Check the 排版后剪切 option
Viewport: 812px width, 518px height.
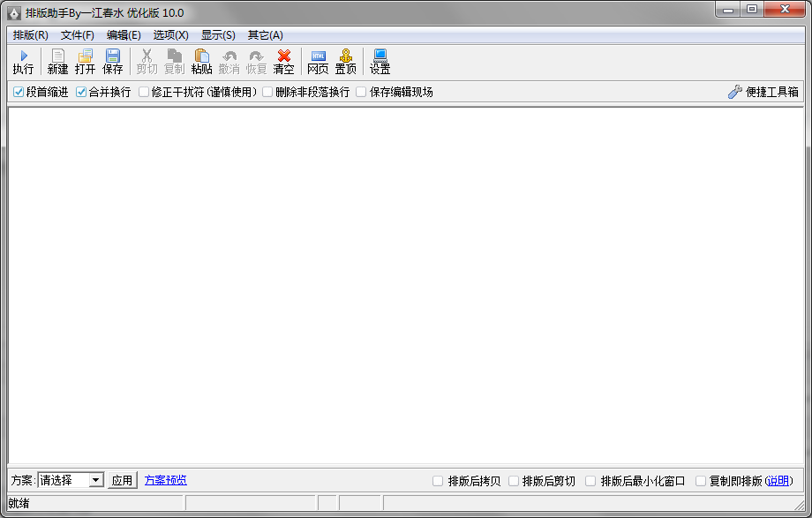point(514,481)
